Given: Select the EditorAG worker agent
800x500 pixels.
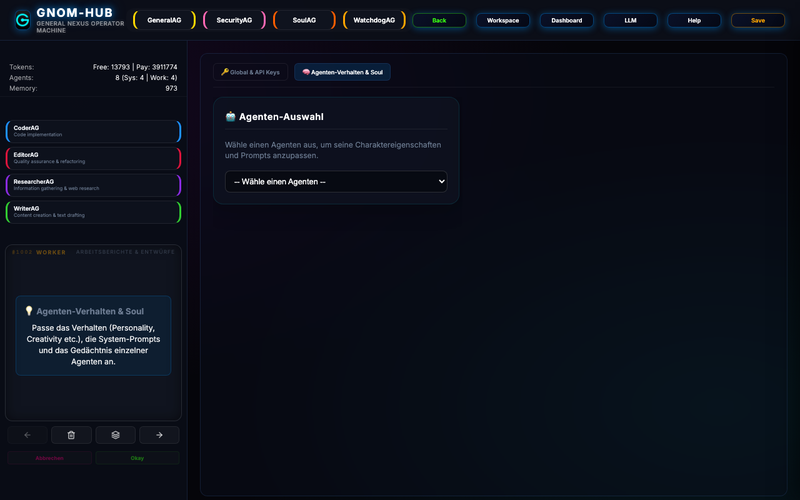Looking at the screenshot, I should coord(93,158).
